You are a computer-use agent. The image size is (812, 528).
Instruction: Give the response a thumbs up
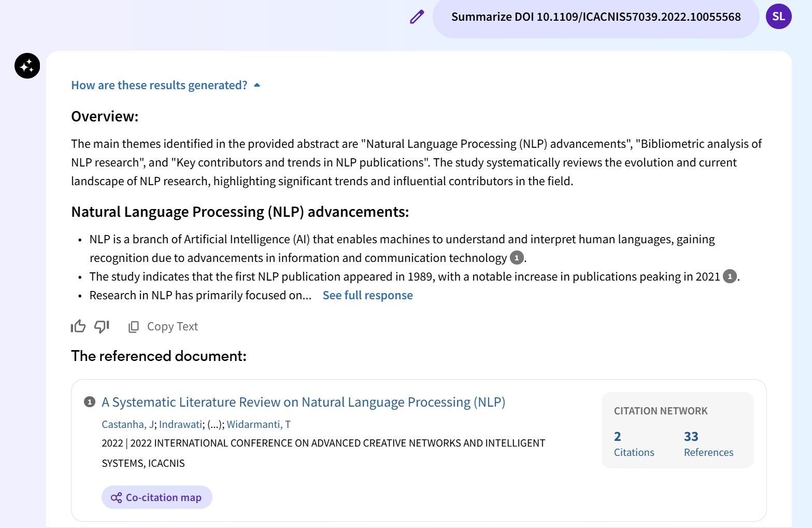78,326
